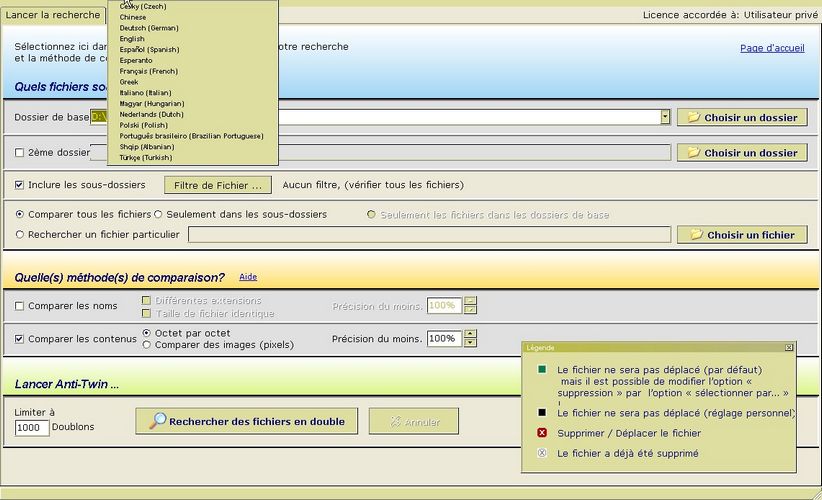Choose English from the language menu
The image size is (822, 500).
click(132, 39)
